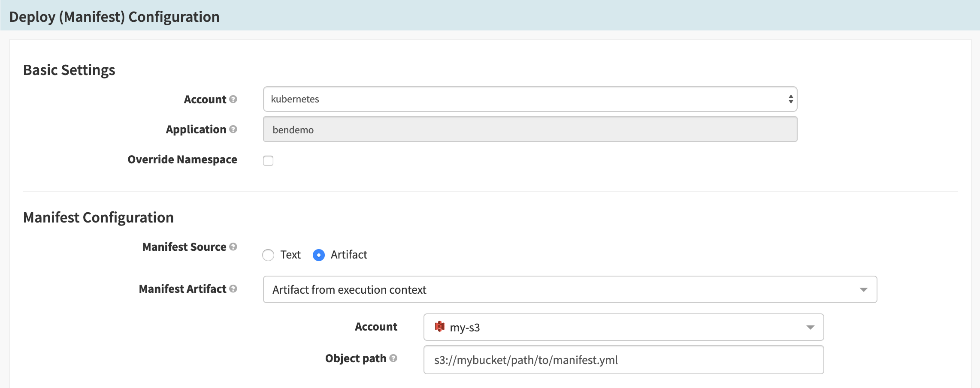The image size is (980, 388).
Task: Click the Deploy (Manifest) Configuration header bar
Action: [x=114, y=17]
